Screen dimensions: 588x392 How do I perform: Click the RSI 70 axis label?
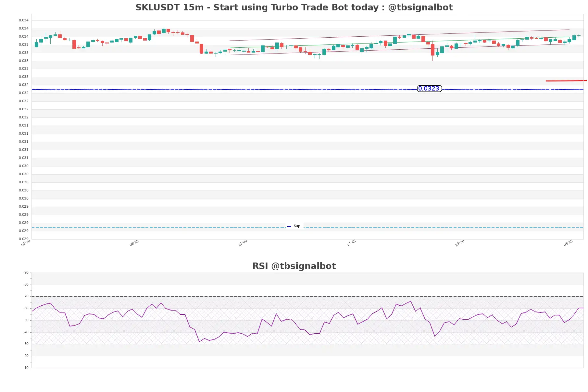pos(26,296)
